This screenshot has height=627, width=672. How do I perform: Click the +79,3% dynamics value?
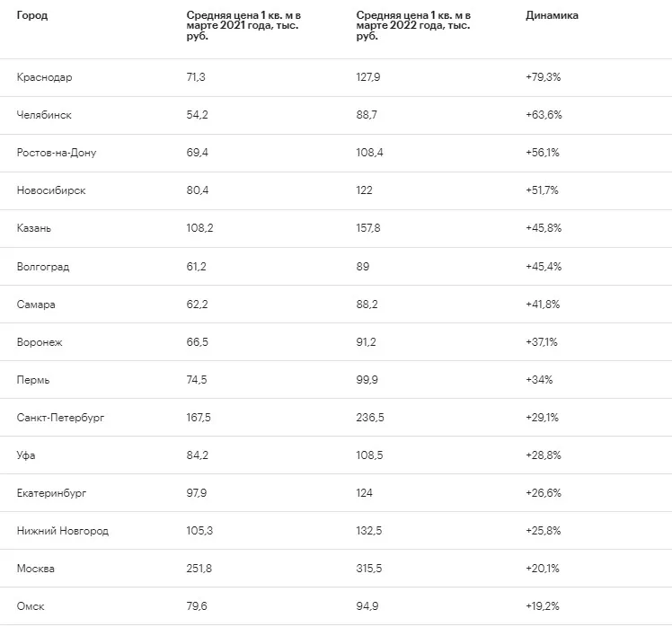[x=543, y=77]
